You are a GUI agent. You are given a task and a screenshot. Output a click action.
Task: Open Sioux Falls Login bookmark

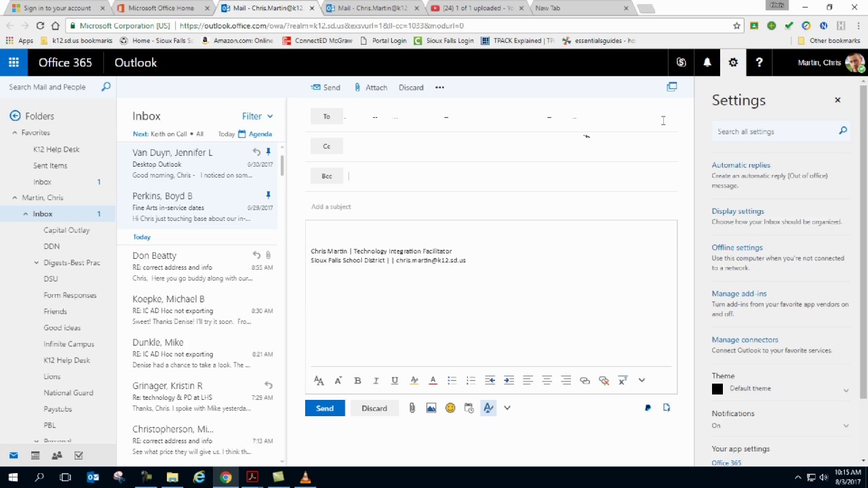point(445,41)
